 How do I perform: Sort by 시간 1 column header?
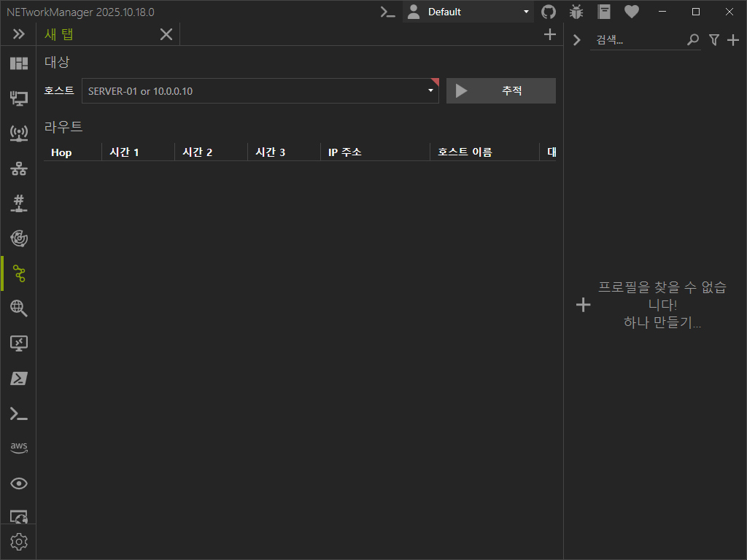pyautogui.click(x=138, y=152)
